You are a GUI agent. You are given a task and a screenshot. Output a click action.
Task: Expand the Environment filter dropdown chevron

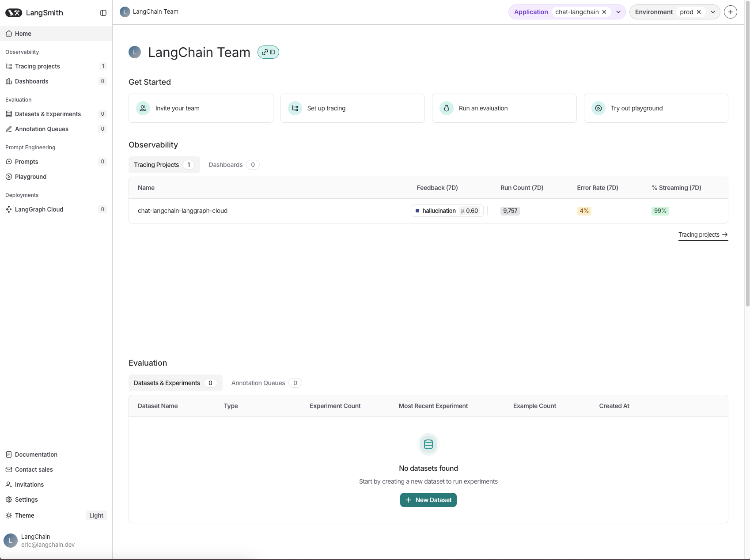[713, 12]
